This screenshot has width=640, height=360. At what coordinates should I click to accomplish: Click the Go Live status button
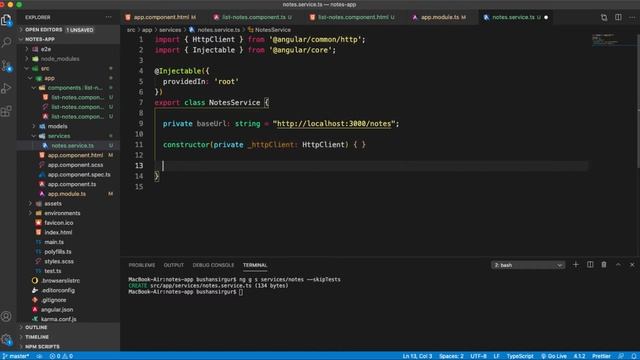pyautogui.click(x=553, y=356)
